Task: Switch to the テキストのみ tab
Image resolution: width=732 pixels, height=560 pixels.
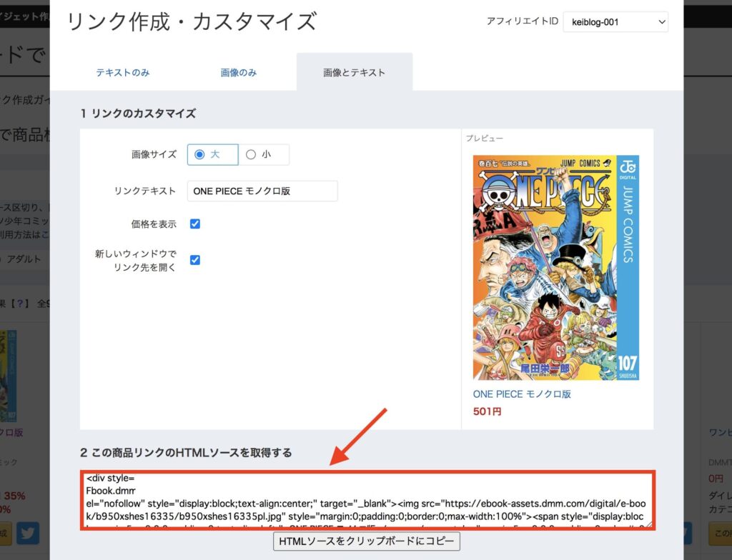Action: pos(123,72)
